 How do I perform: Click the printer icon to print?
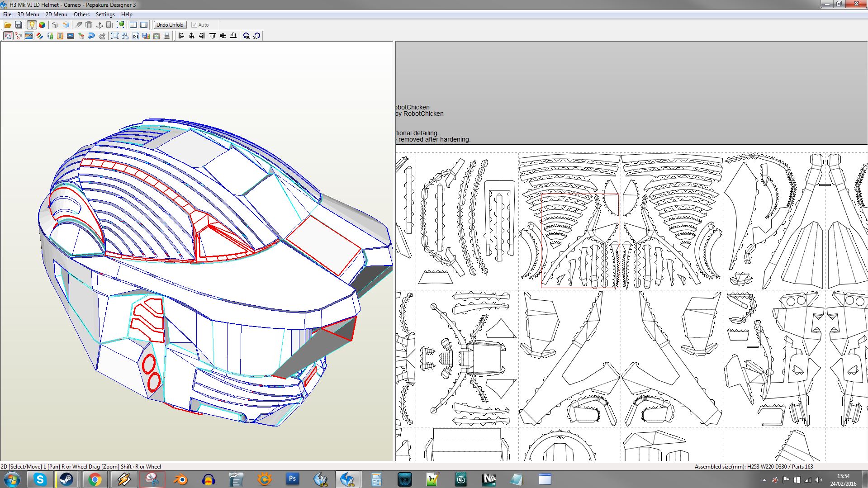[167, 36]
